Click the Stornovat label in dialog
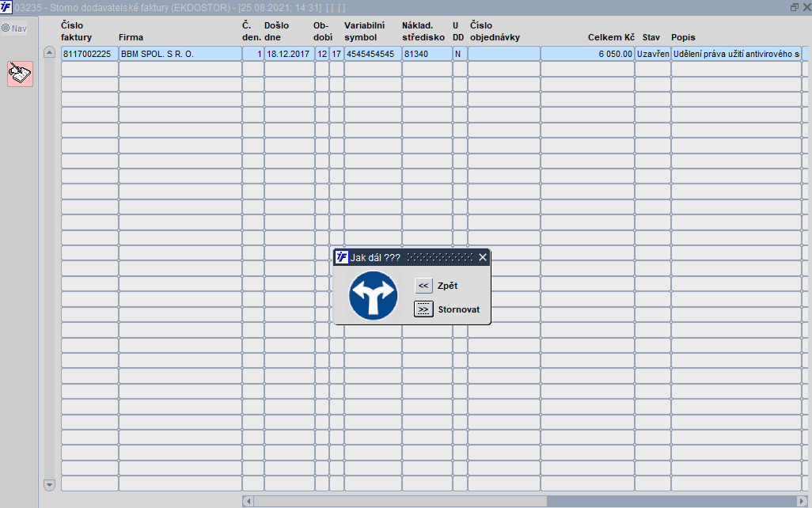The image size is (812, 508). [459, 309]
